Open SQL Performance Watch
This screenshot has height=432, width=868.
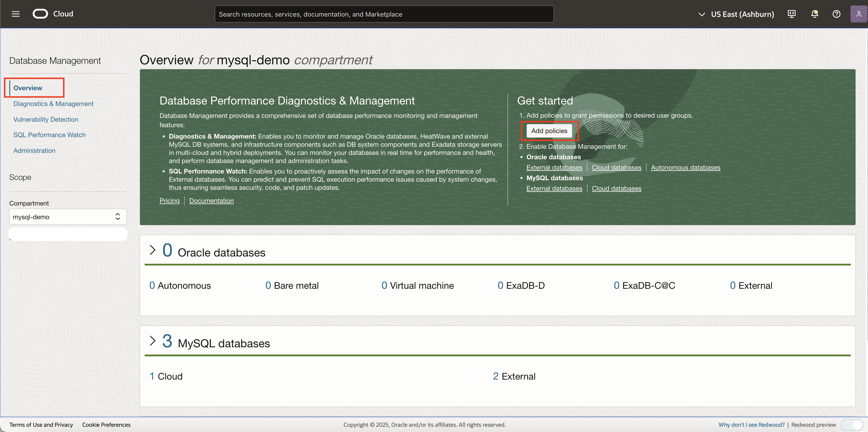click(x=49, y=134)
